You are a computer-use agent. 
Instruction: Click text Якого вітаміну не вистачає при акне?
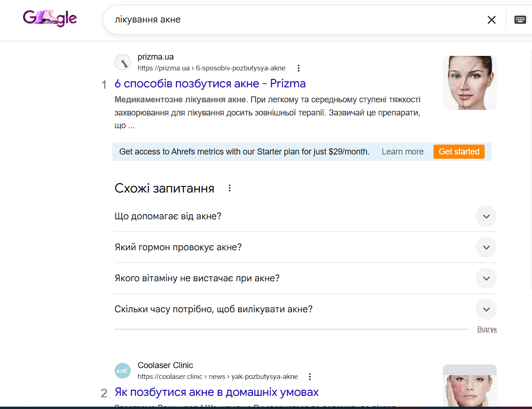pos(197,278)
